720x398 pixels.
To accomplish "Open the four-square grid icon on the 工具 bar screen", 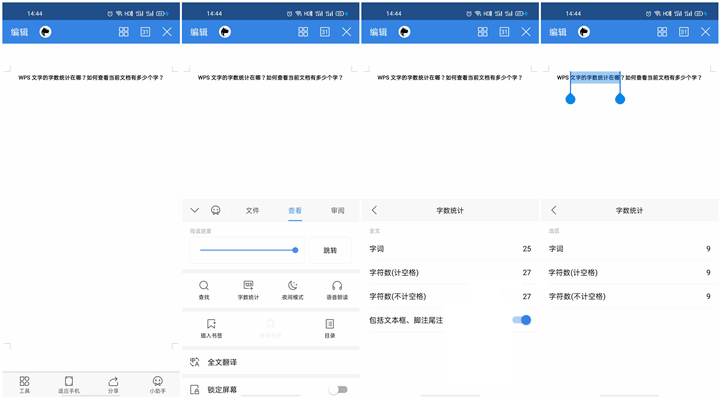I will pyautogui.click(x=124, y=32).
